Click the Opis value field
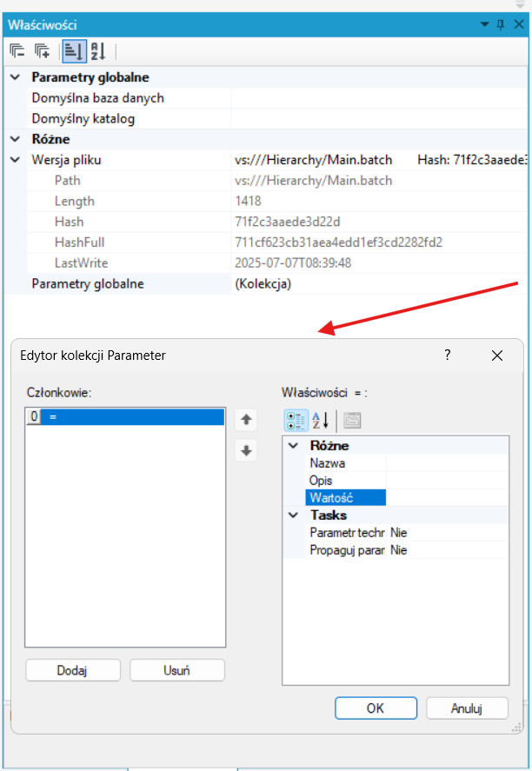This screenshot has width=532, height=771. click(448, 481)
